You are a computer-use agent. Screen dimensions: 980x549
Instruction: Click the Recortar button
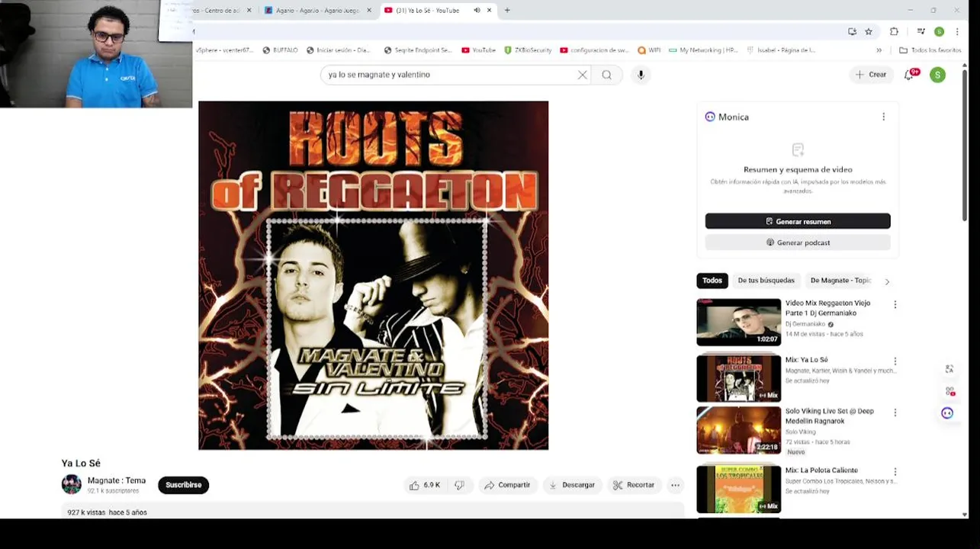click(x=634, y=485)
